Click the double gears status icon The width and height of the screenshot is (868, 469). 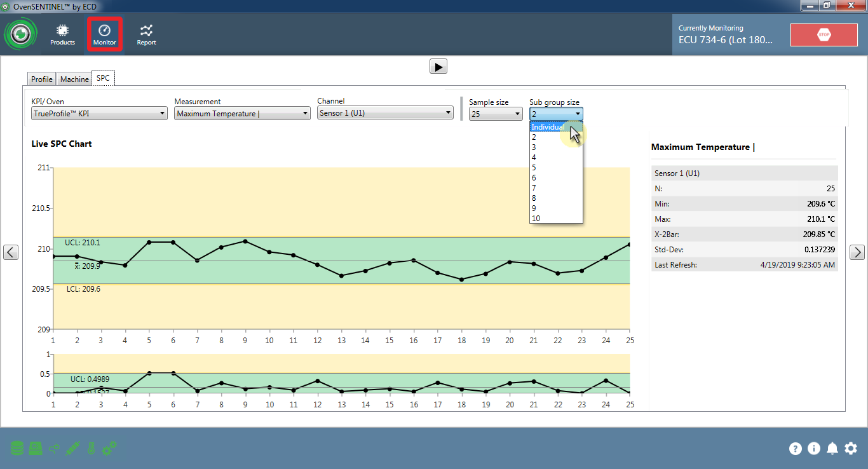point(109,449)
